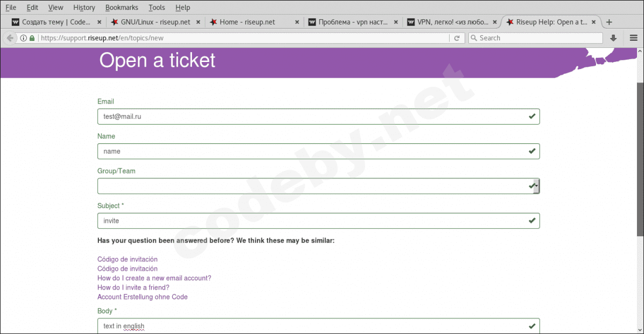The width and height of the screenshot is (644, 334).
Task: Close the 'Проблема - vpn наст...' tab
Action: click(396, 22)
